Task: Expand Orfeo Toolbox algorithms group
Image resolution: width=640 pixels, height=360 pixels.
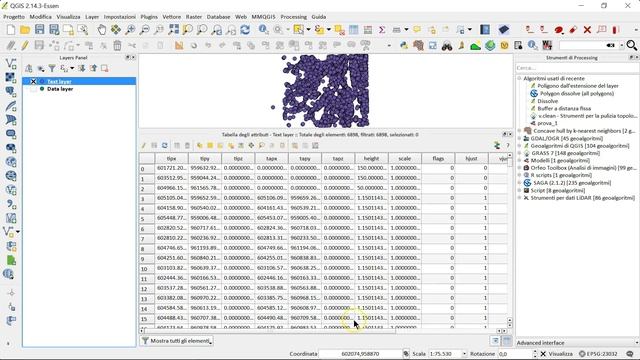Action: (x=520, y=168)
